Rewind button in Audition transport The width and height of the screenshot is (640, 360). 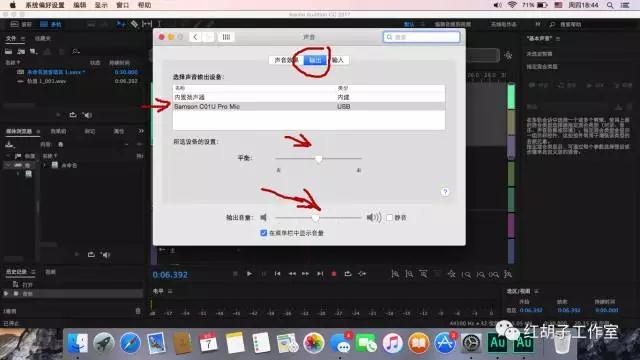click(x=292, y=274)
